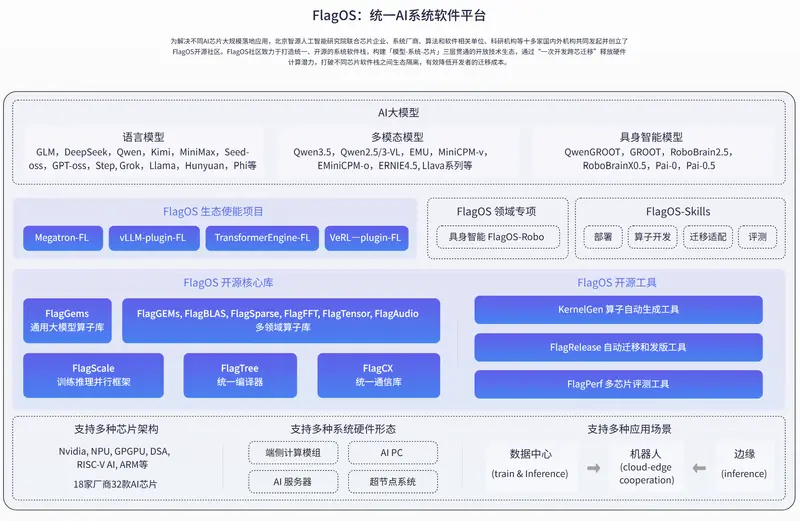Click FlagCX 统一通信库 block
800x521 pixels.
(x=379, y=375)
